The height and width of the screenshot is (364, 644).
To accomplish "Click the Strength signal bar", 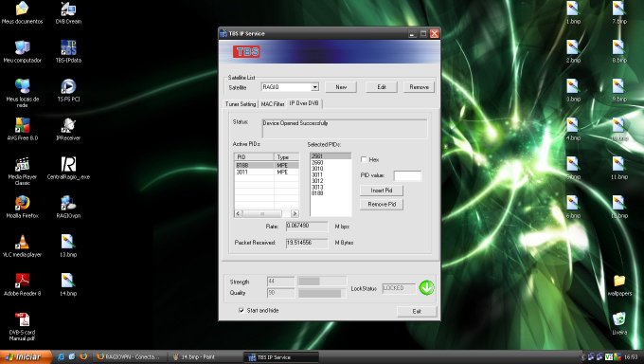I will 322,282.
